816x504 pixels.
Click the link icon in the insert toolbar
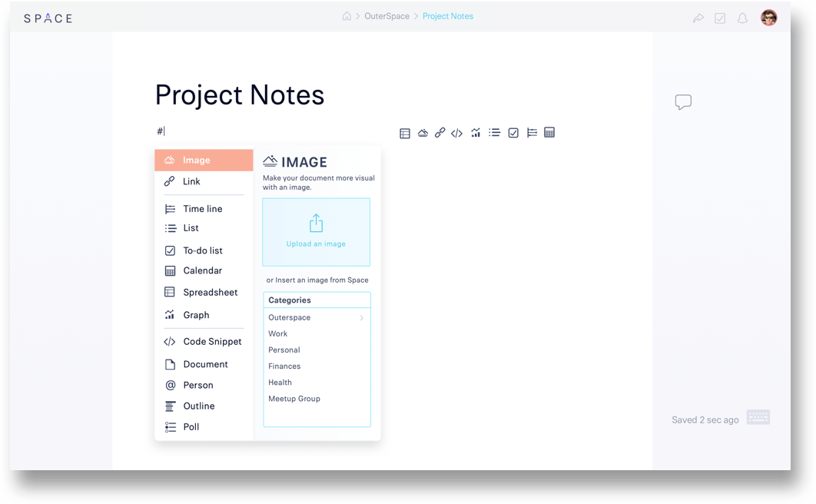[440, 133]
